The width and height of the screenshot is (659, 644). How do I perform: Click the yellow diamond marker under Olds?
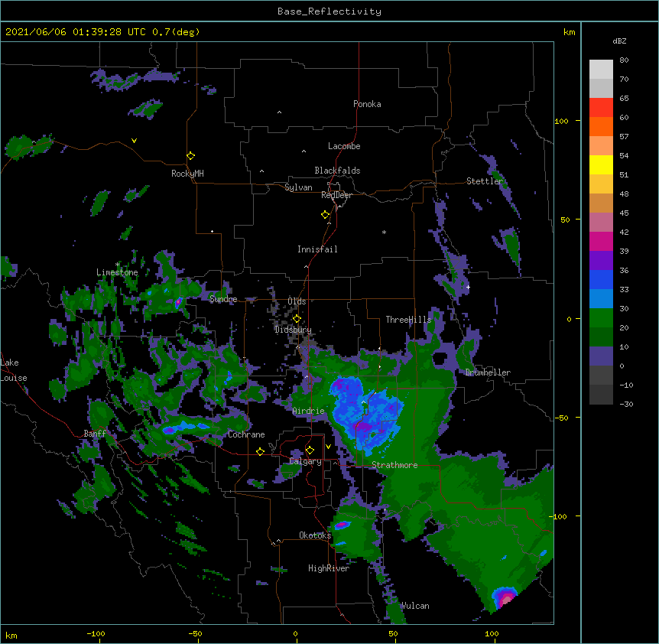point(297,318)
